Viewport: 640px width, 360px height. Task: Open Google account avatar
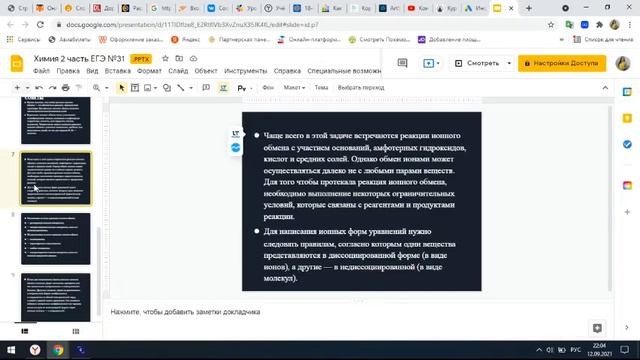tap(623, 63)
